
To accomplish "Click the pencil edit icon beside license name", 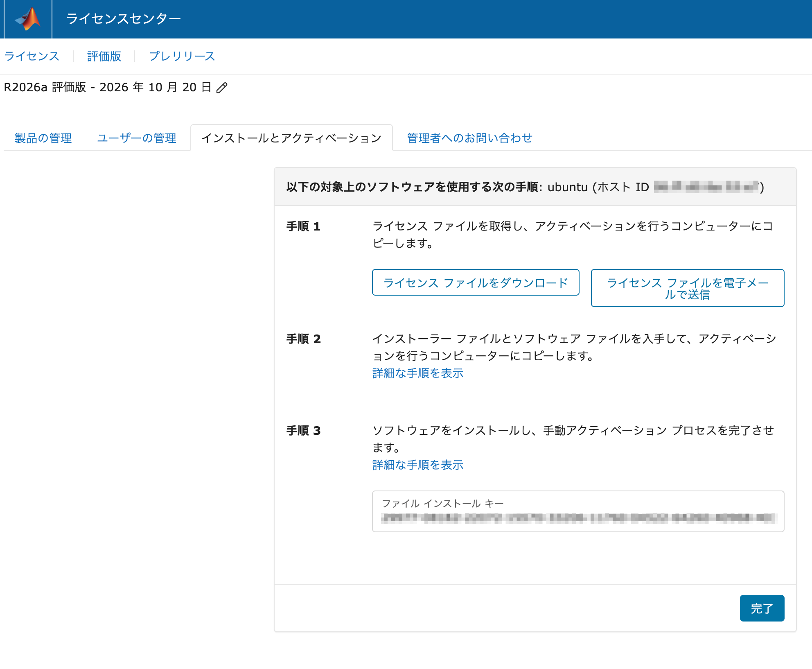I will tap(222, 88).
